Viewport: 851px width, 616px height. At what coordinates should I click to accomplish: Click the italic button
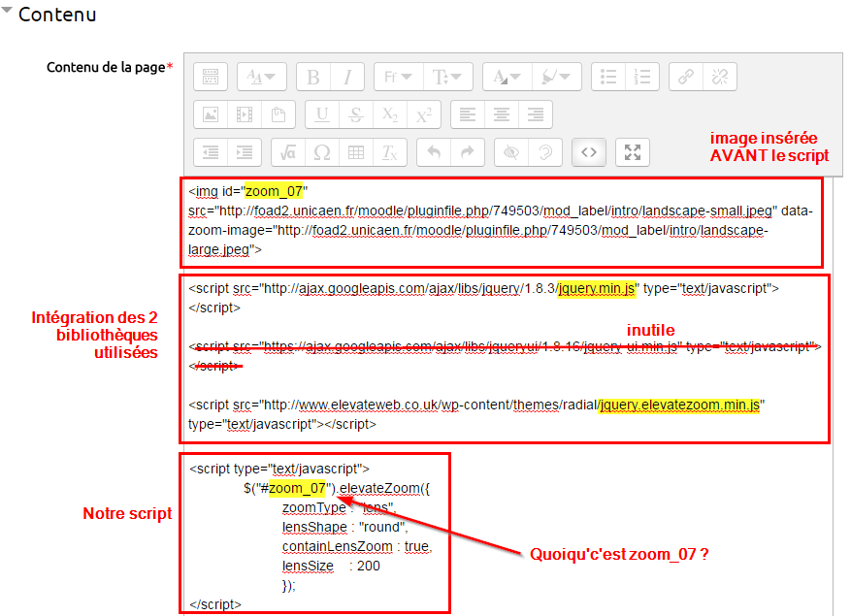click(x=346, y=77)
